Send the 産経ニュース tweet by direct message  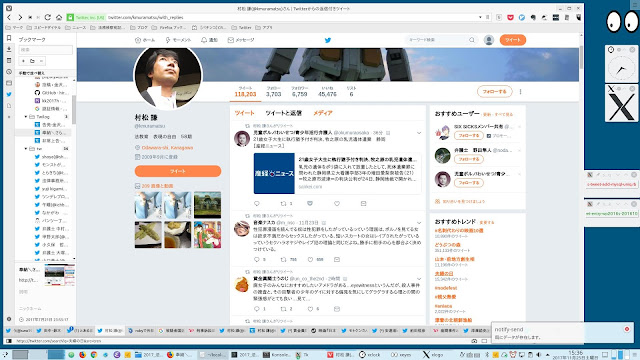363,203
